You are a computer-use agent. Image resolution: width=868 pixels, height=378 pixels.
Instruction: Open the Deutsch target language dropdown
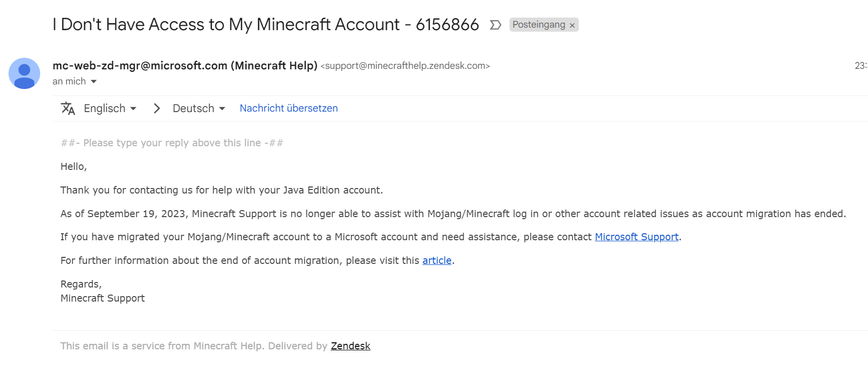199,108
